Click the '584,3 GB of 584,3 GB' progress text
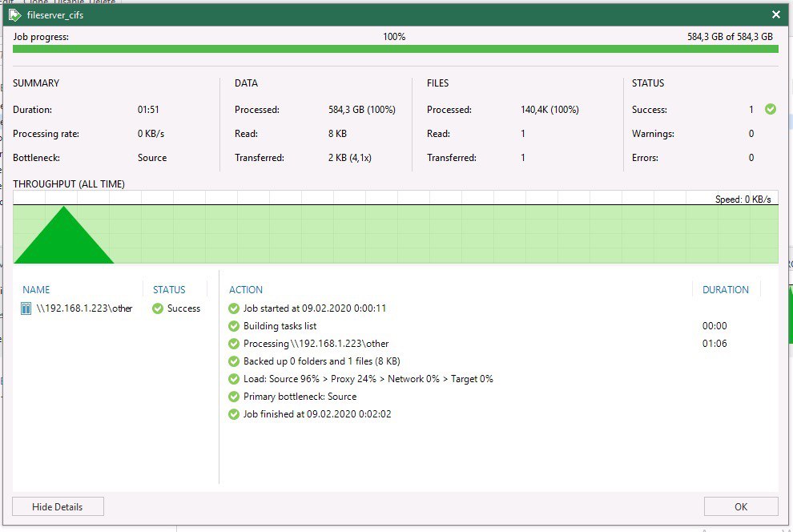This screenshot has height=532, width=793. [730, 37]
